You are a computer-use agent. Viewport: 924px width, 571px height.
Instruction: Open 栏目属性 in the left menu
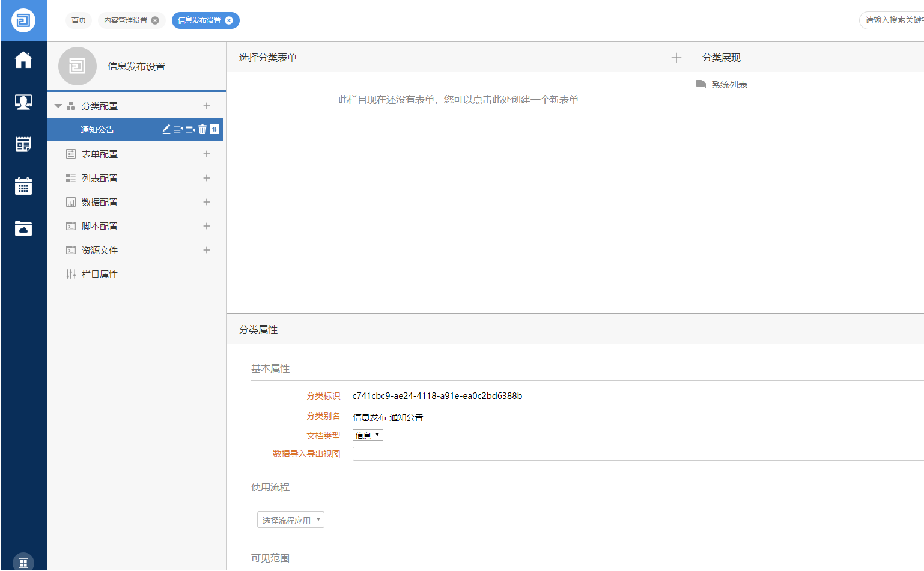pyautogui.click(x=100, y=274)
